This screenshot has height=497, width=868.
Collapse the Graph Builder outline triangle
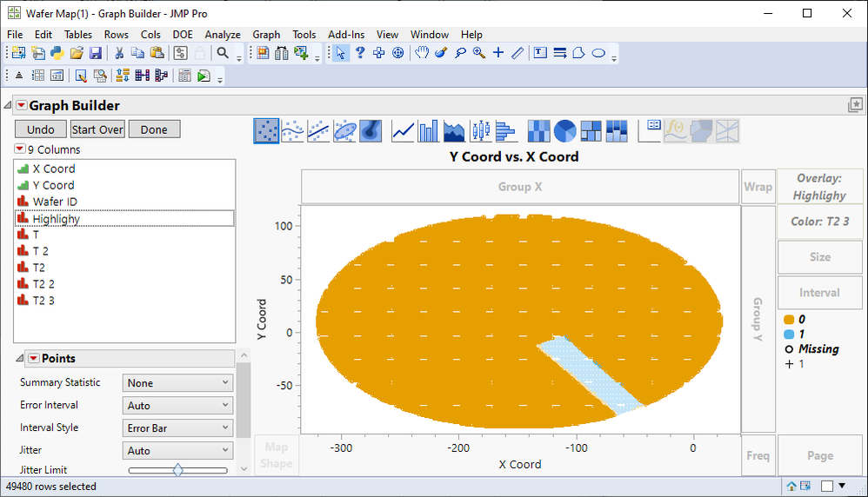tap(8, 105)
